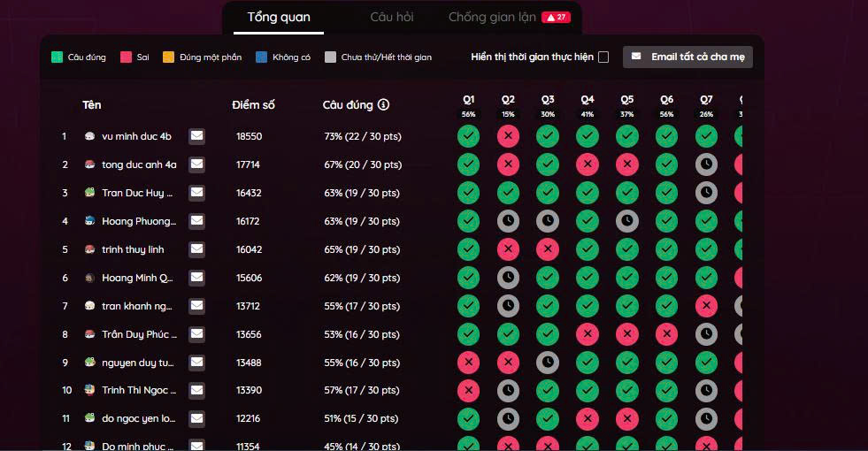This screenshot has width=868, height=451.
Task: Click the info icon beside Câu đúng
Action: click(x=383, y=105)
